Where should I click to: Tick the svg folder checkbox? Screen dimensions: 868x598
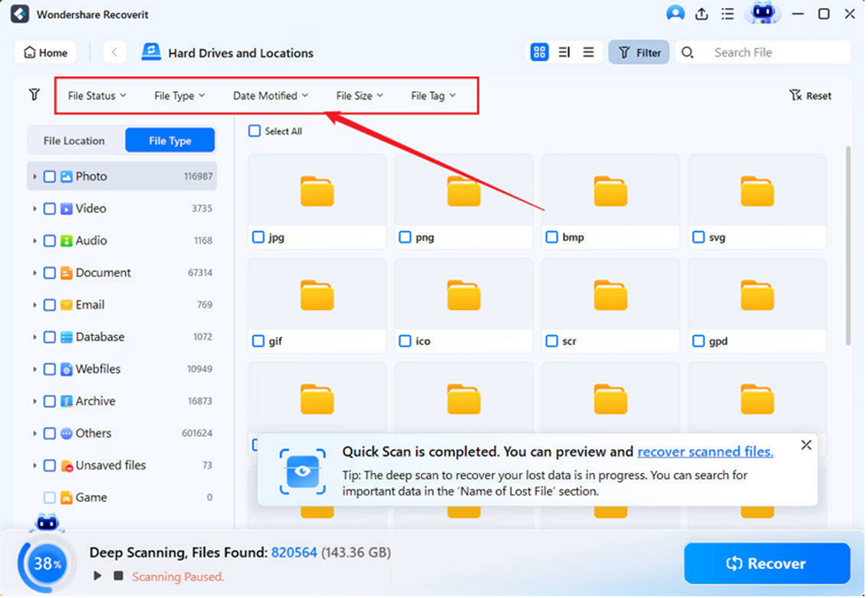700,238
